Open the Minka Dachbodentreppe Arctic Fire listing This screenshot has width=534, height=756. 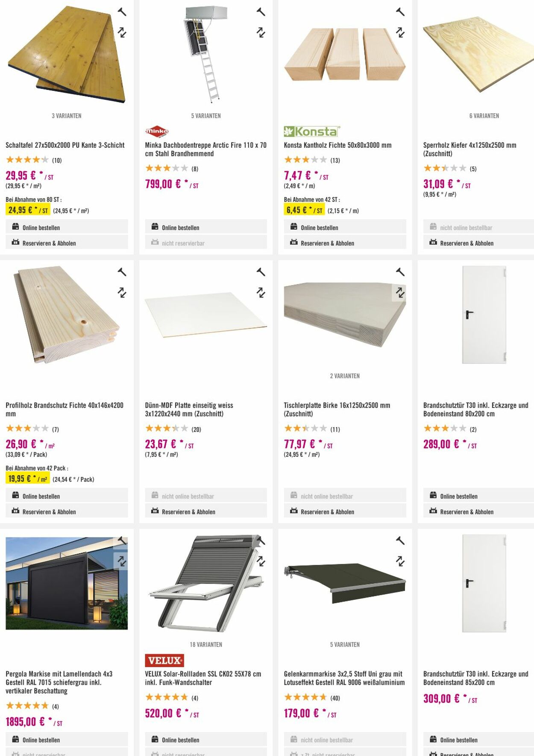point(205,149)
